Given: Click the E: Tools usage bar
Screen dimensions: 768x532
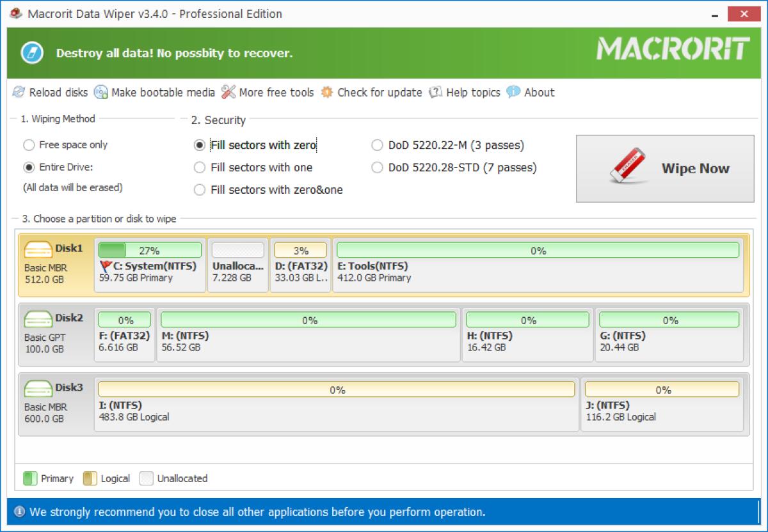Looking at the screenshot, I should 538,251.
